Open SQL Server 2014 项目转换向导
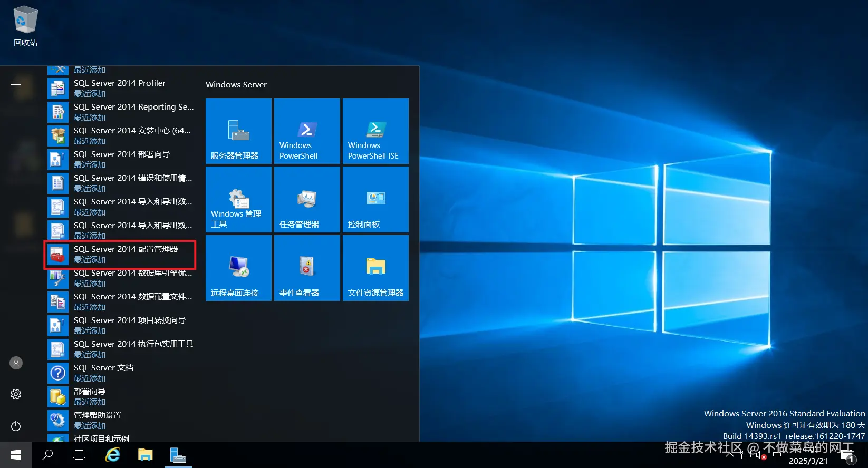The width and height of the screenshot is (868, 468). coord(121,325)
